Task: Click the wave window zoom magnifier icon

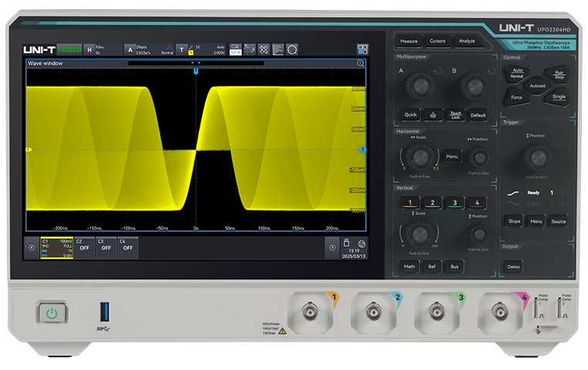Action: click(x=360, y=64)
